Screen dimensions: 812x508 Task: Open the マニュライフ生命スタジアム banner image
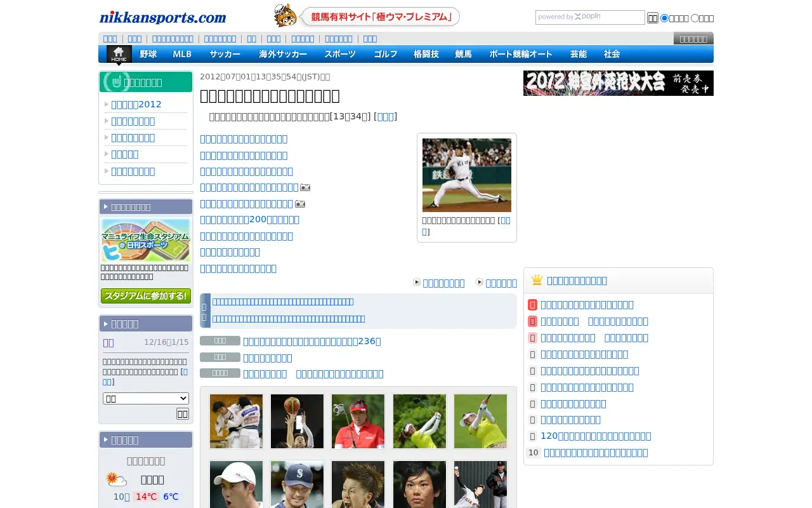tap(146, 240)
